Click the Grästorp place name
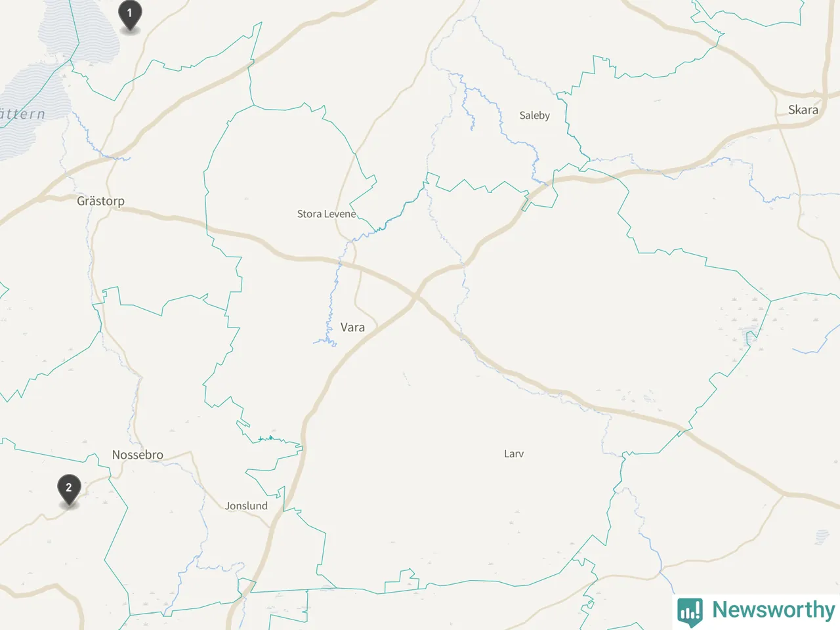Image resolution: width=840 pixels, height=630 pixels. click(100, 201)
